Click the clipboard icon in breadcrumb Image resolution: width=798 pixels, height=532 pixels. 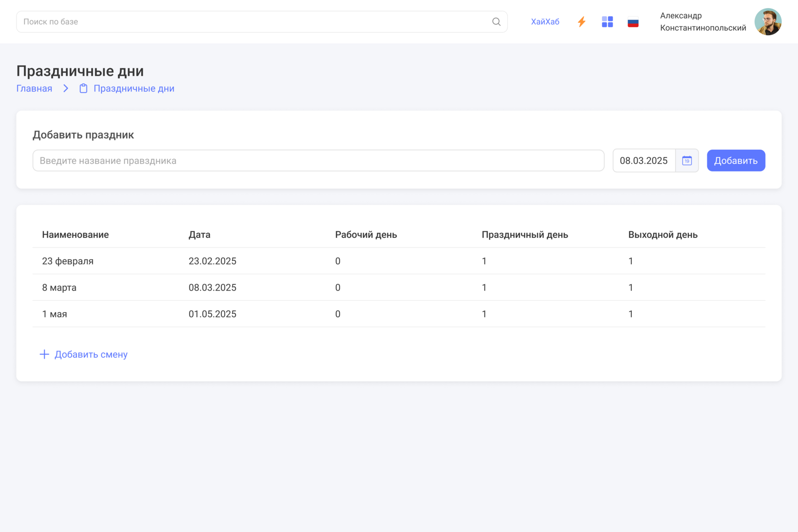(x=84, y=88)
